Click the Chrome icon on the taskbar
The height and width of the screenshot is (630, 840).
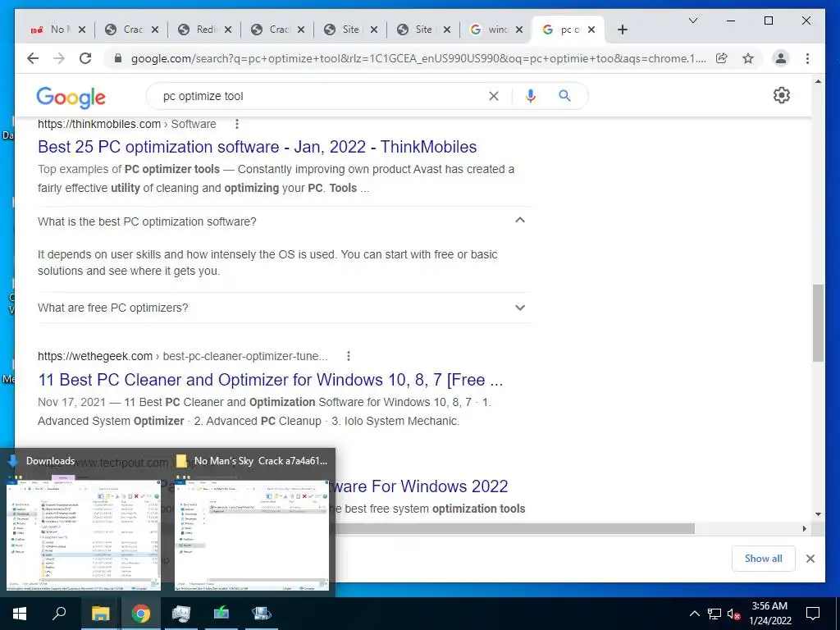(140, 614)
